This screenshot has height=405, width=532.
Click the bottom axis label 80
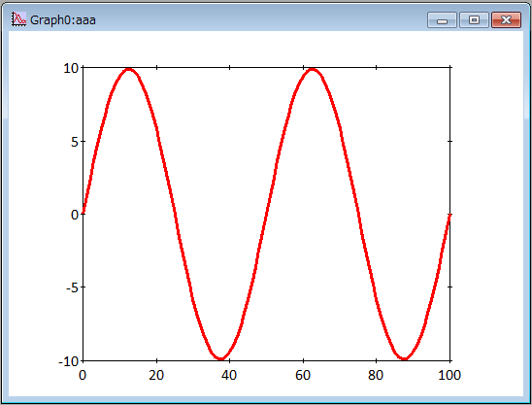(376, 375)
